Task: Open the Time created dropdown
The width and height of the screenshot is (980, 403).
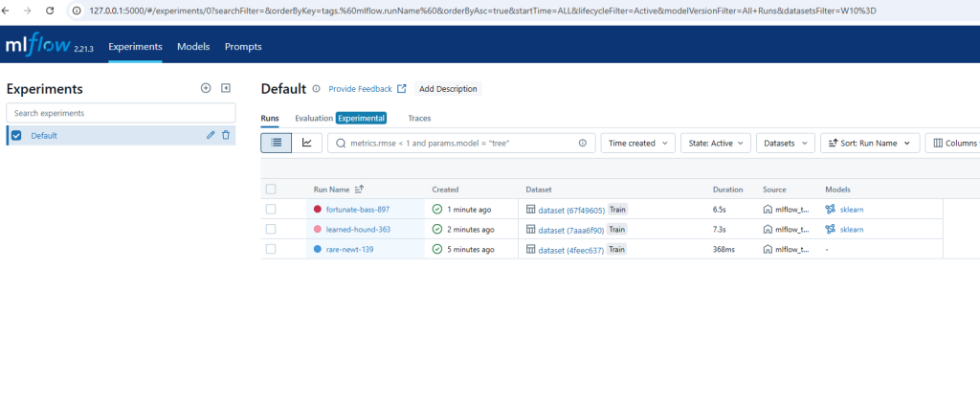Action: coord(637,143)
